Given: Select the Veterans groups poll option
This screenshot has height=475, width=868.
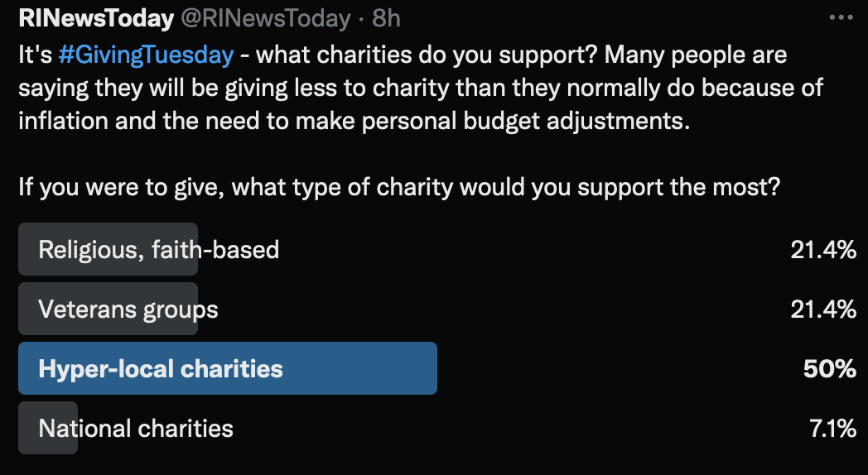Looking at the screenshot, I should 128,309.
